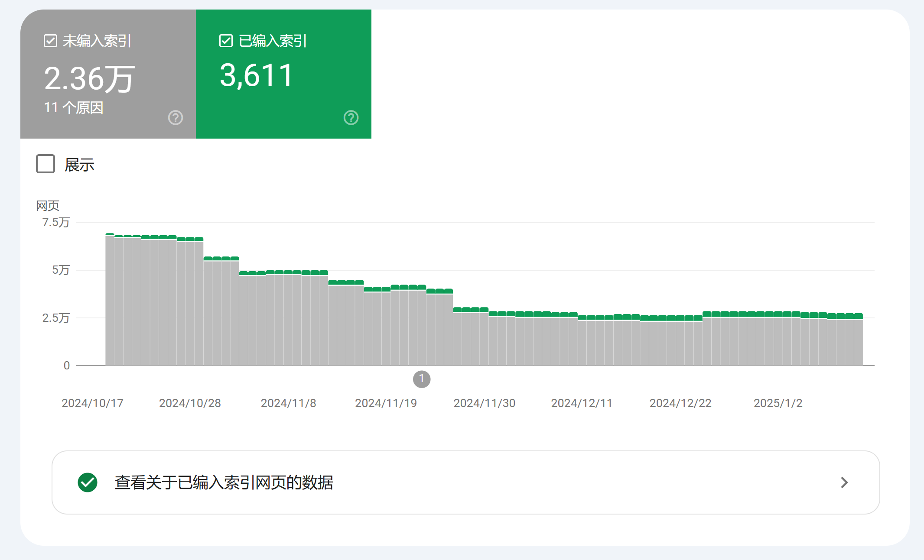Click the 7.5万 y-axis label

click(x=55, y=223)
